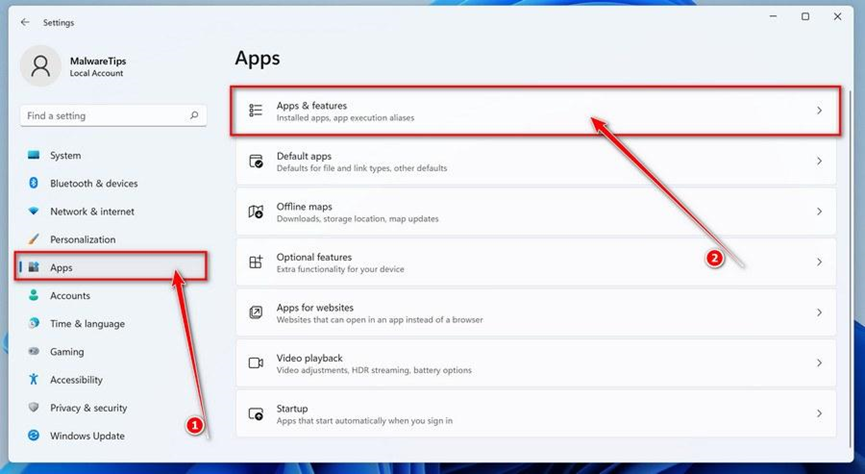Click 'Video adjustments, HDR streaming' description
Image resolution: width=865 pixels, height=474 pixels.
pos(374,370)
